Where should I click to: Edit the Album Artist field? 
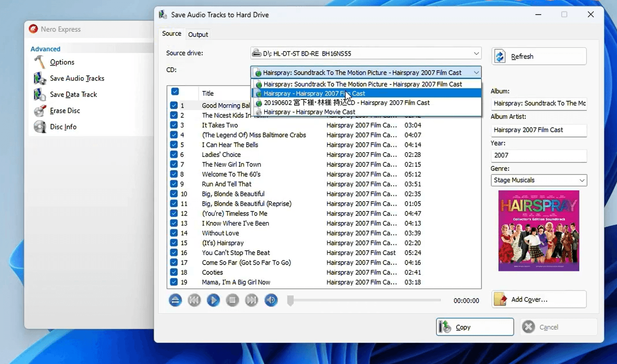tap(539, 130)
